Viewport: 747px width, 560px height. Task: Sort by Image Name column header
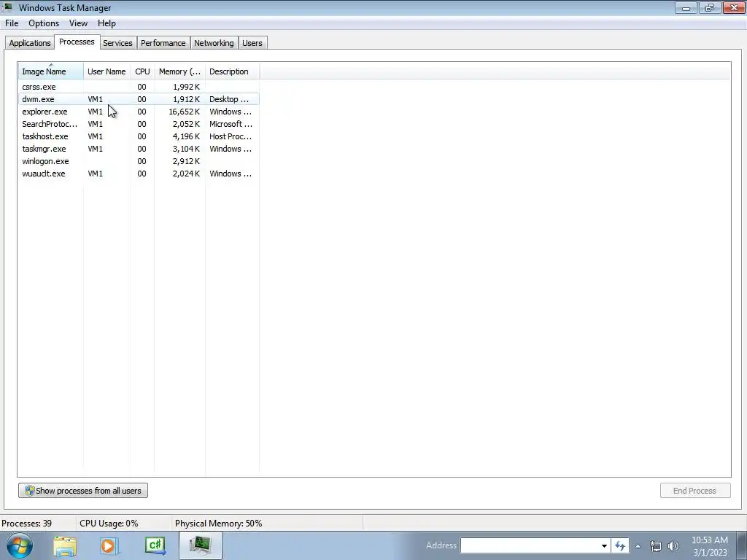(x=51, y=71)
